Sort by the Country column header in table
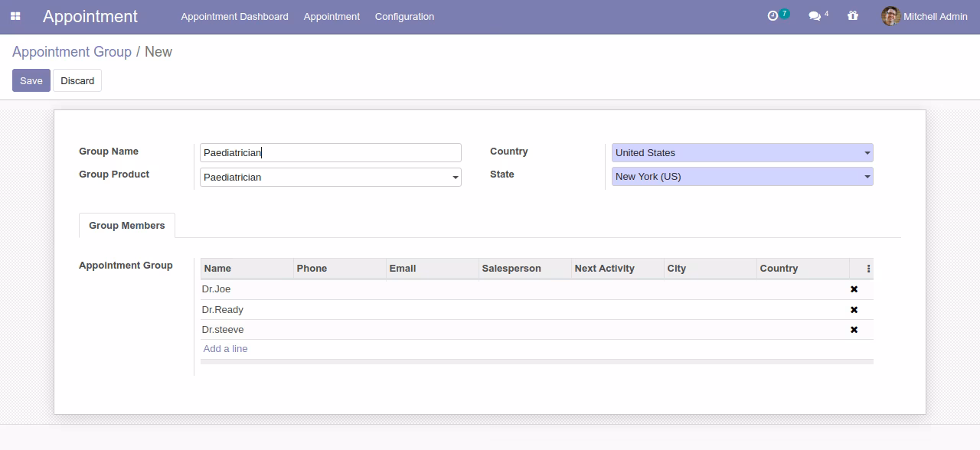 click(x=803, y=269)
